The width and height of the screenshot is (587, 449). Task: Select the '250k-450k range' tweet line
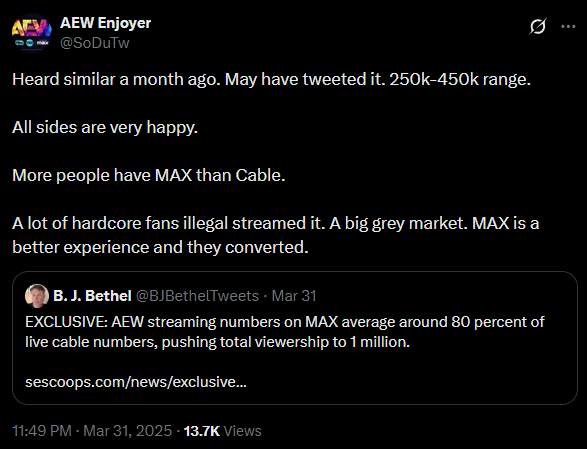click(x=271, y=79)
